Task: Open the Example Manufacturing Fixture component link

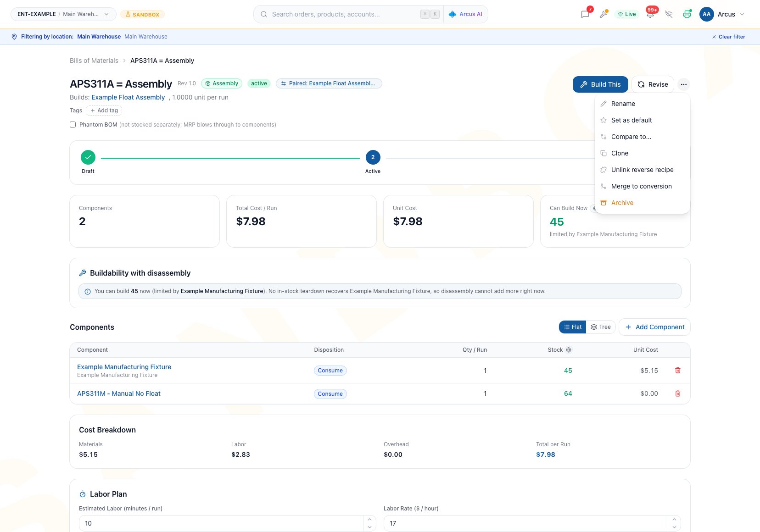Action: pos(124,367)
